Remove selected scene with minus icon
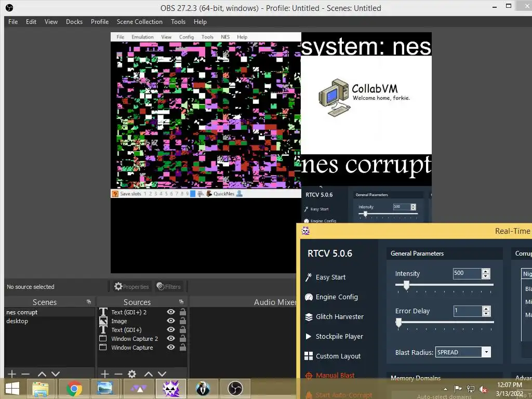The width and height of the screenshot is (532, 399). point(25,374)
